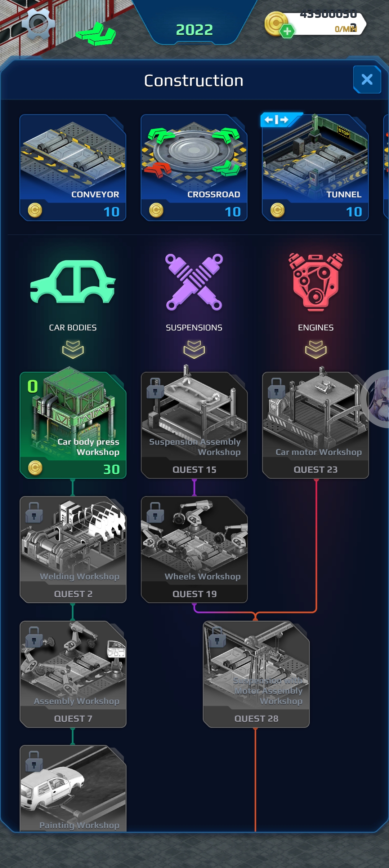Tap the green rotate arrows icon
389x868 pixels.
click(96, 34)
